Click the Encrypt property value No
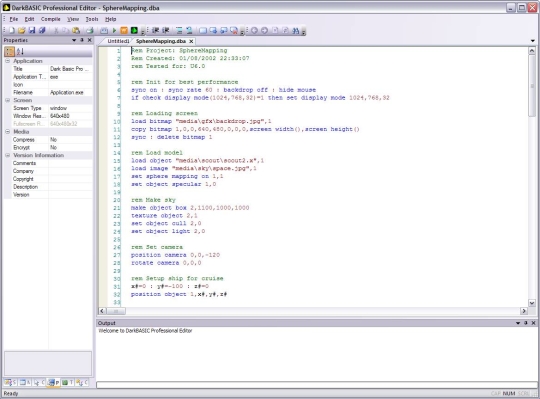The width and height of the screenshot is (540, 399). 70,147
